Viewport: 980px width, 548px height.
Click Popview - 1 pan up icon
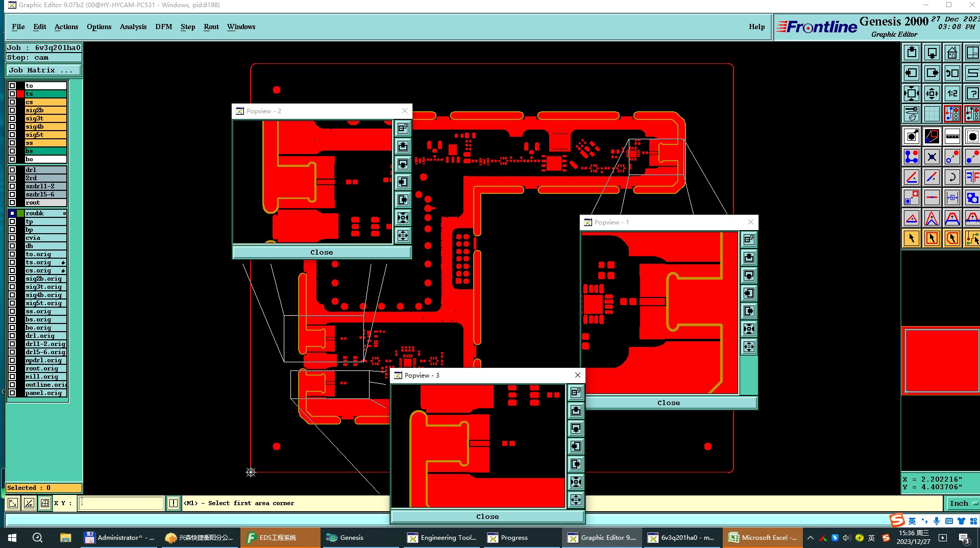pos(749,257)
